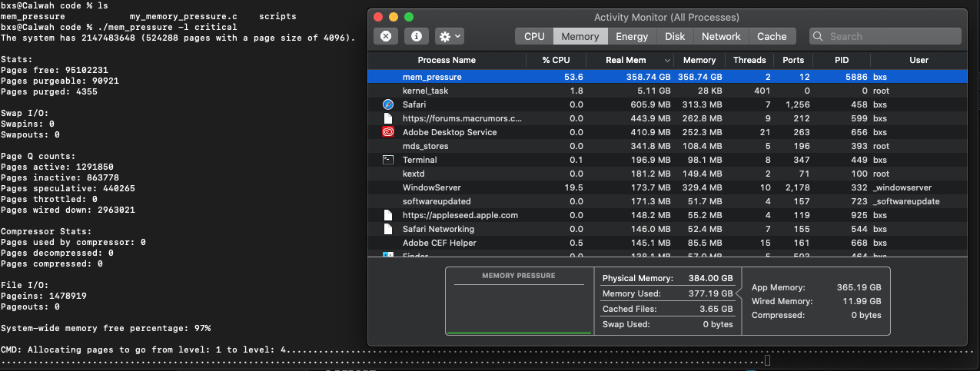
Task: Click document icon beside forums.macrumors.c… row
Action: pyautogui.click(x=388, y=118)
